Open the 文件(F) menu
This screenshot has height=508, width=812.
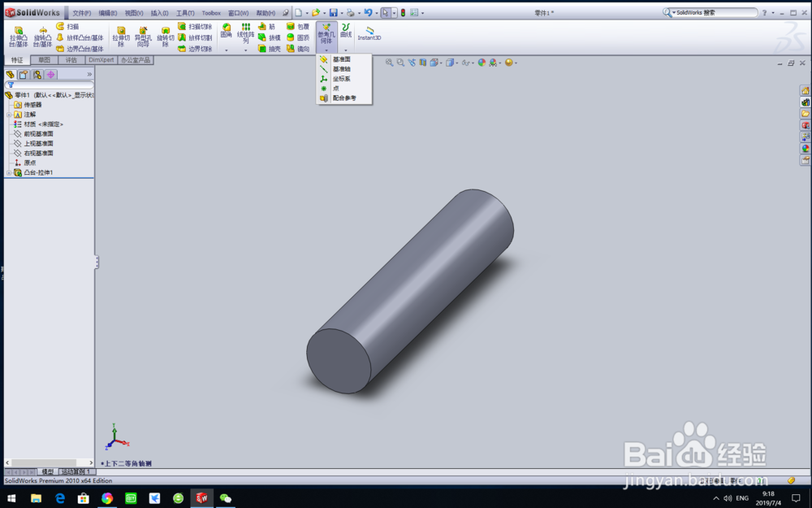click(81, 13)
